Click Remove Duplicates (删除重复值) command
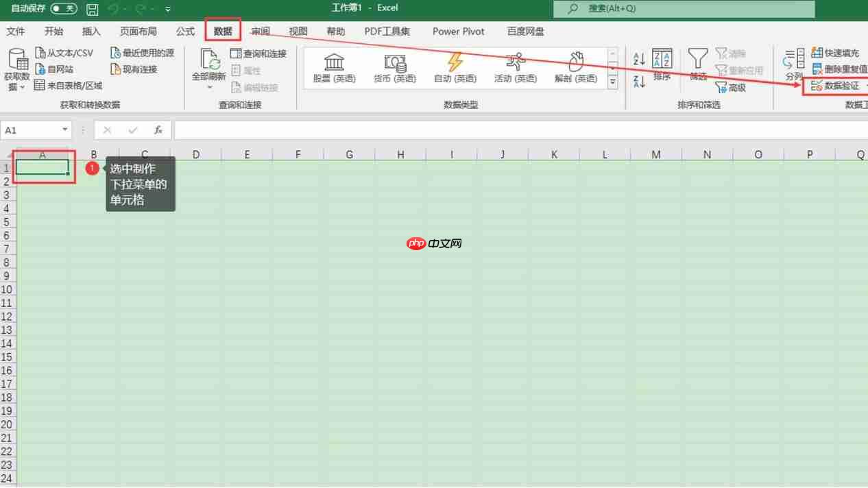The width and height of the screenshot is (868, 488). pyautogui.click(x=839, y=69)
